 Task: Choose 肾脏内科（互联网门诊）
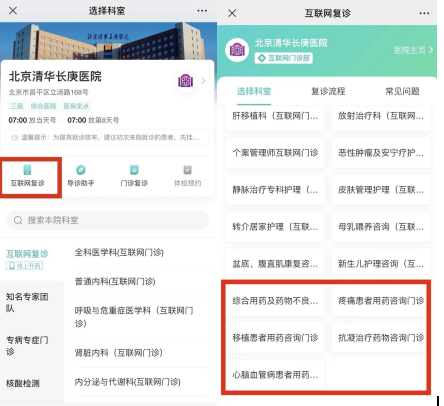(x=119, y=353)
